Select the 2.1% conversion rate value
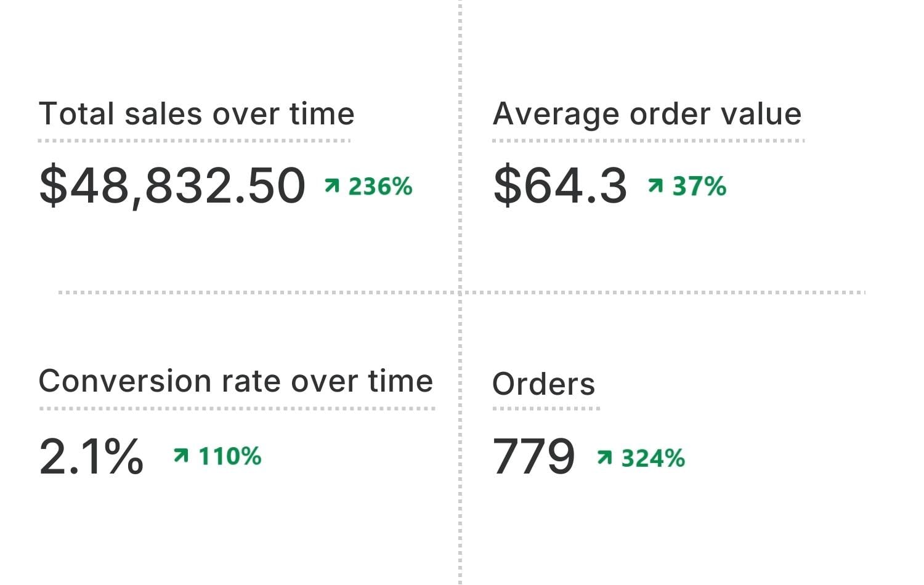The width and height of the screenshot is (924, 585). click(x=91, y=456)
